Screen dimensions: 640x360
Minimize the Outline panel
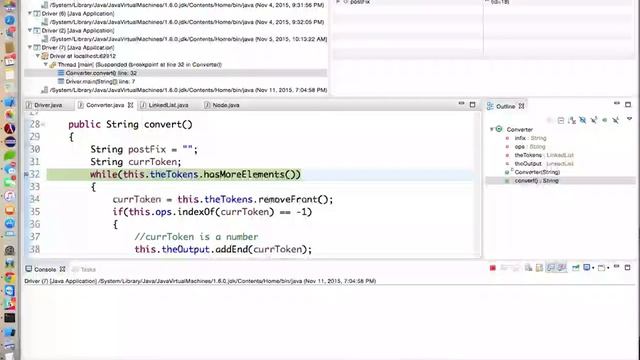click(617, 104)
